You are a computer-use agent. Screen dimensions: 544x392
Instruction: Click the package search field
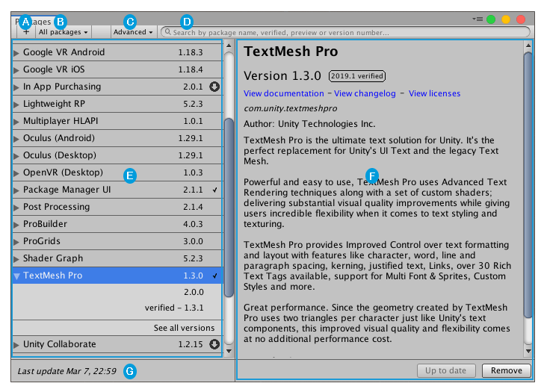point(345,32)
